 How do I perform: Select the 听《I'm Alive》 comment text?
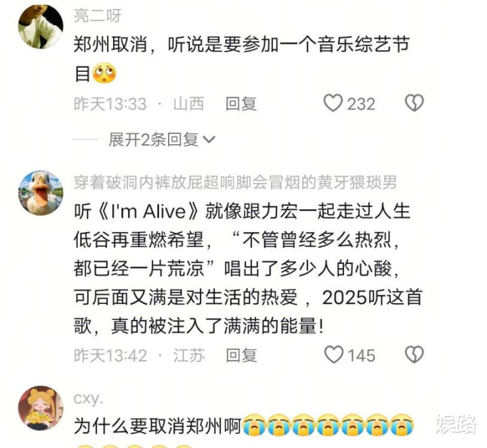click(248, 269)
